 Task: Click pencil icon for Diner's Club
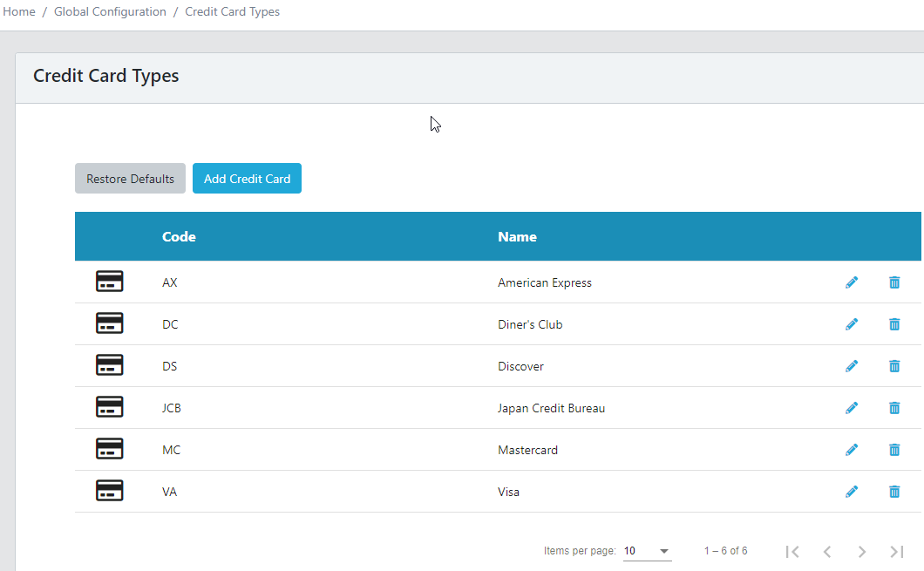852,324
